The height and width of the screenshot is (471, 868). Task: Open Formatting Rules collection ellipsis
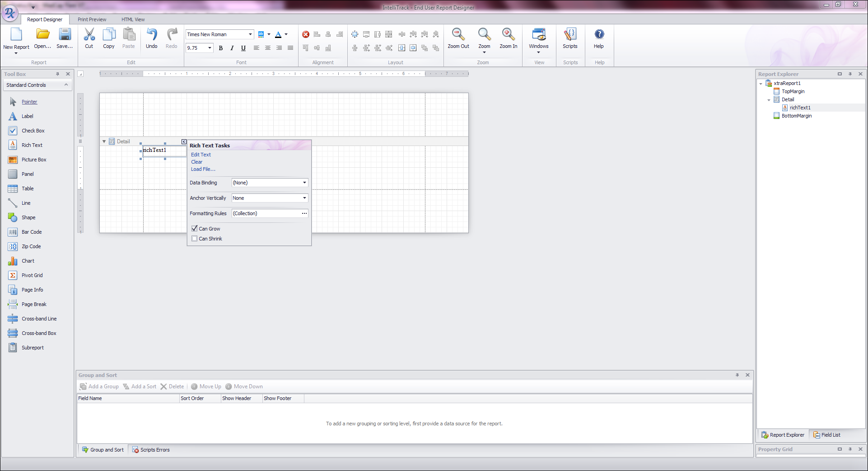click(x=304, y=213)
